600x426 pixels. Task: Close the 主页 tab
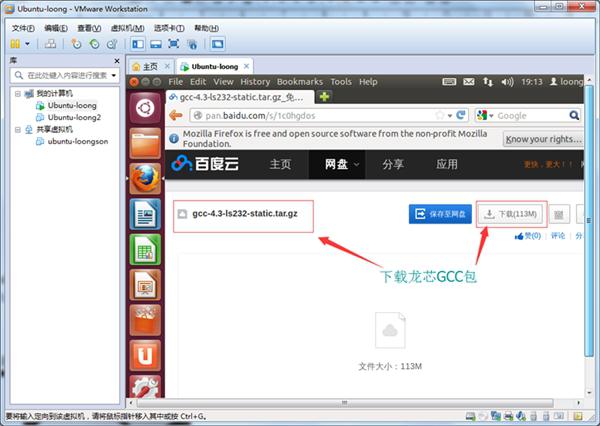coord(167,66)
